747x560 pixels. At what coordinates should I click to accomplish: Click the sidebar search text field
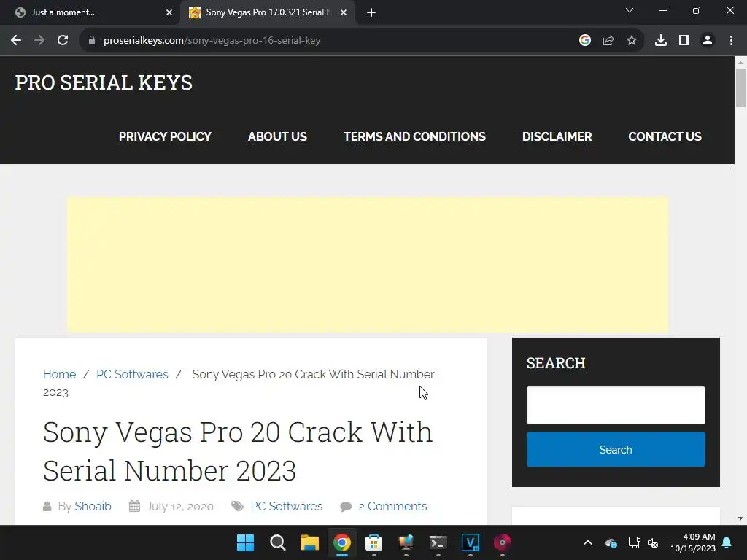pos(616,405)
